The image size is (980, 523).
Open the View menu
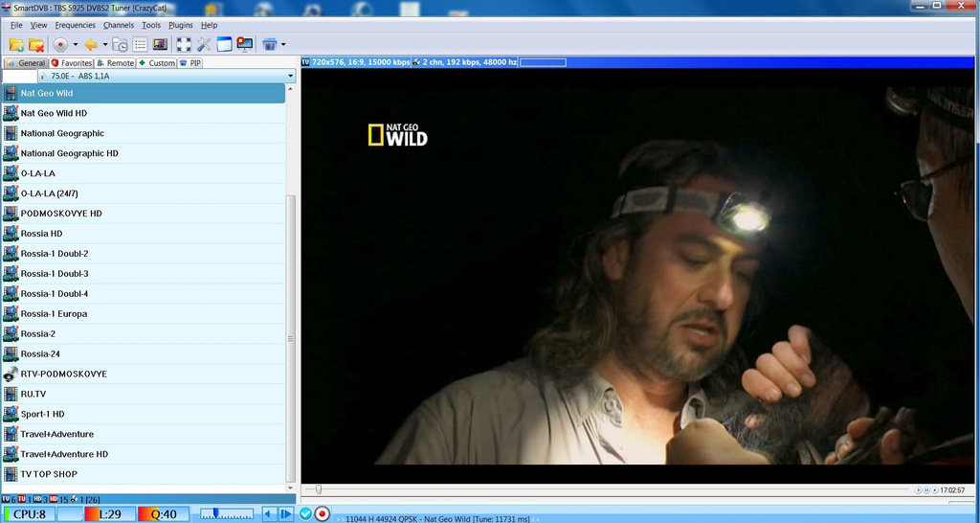click(x=38, y=25)
